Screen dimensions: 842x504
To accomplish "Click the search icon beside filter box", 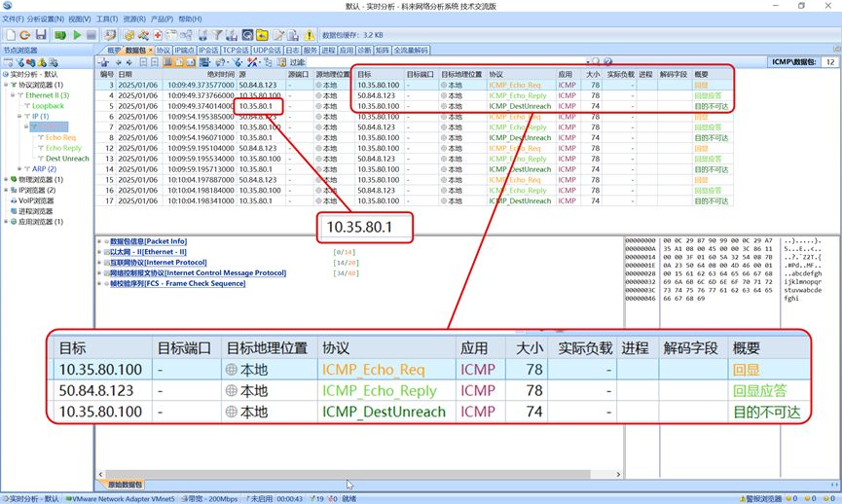I will click(x=596, y=61).
